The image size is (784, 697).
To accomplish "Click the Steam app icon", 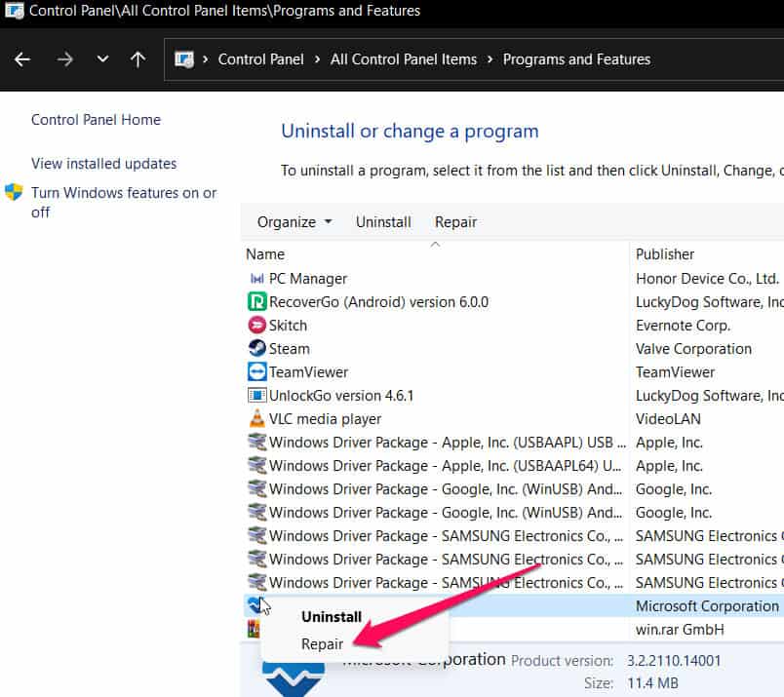I will [257, 349].
